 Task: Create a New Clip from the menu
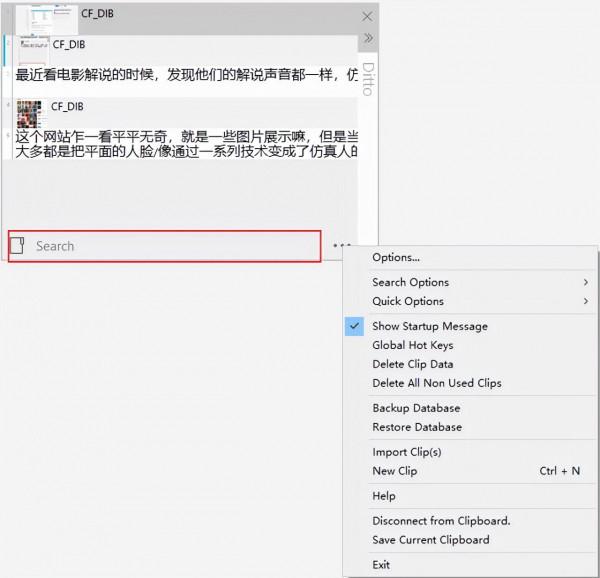(470, 471)
